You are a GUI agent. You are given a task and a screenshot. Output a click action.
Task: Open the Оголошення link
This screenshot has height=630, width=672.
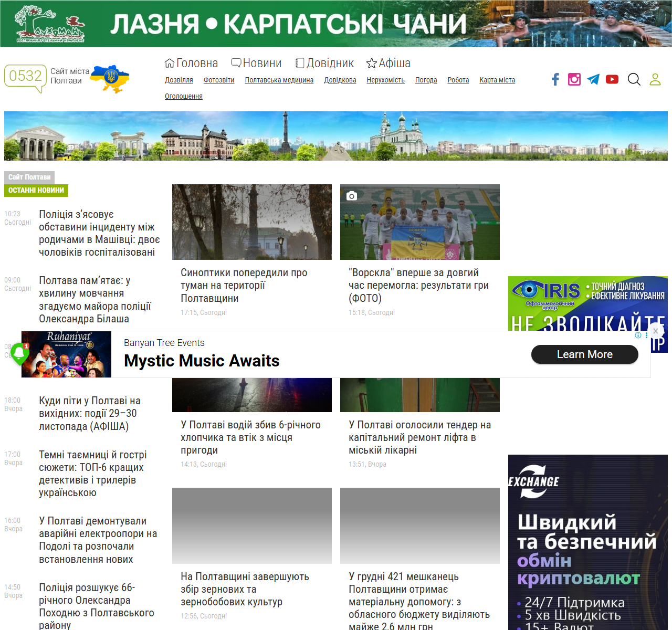pos(183,97)
